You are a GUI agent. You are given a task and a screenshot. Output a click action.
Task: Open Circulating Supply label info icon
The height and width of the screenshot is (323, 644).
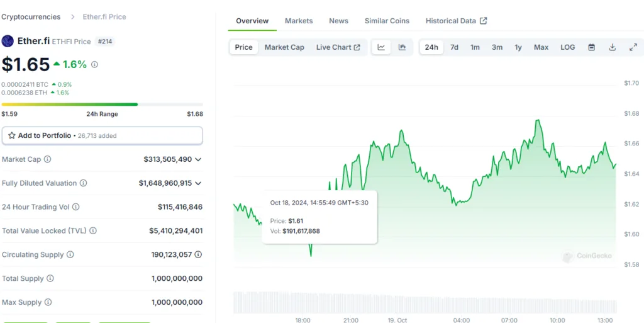[x=70, y=254]
